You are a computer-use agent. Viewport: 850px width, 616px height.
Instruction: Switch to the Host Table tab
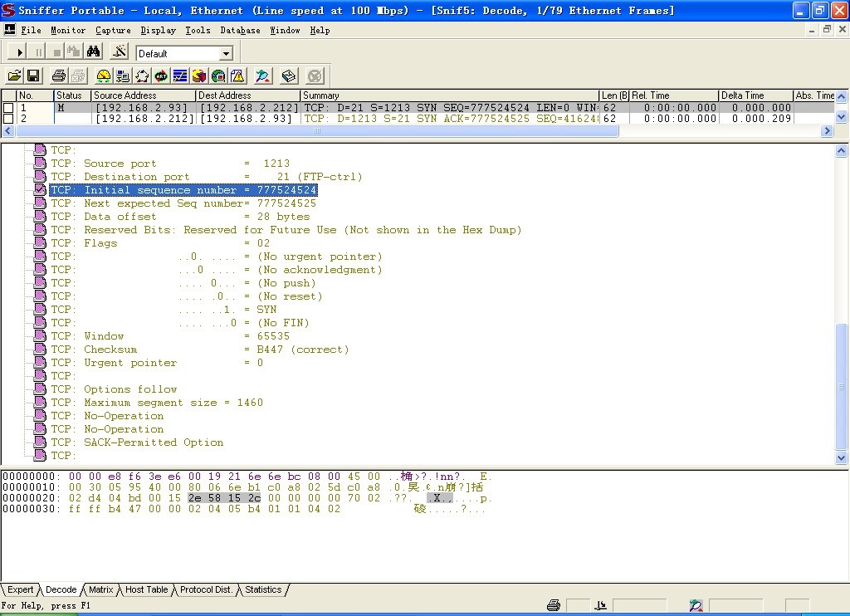(146, 589)
